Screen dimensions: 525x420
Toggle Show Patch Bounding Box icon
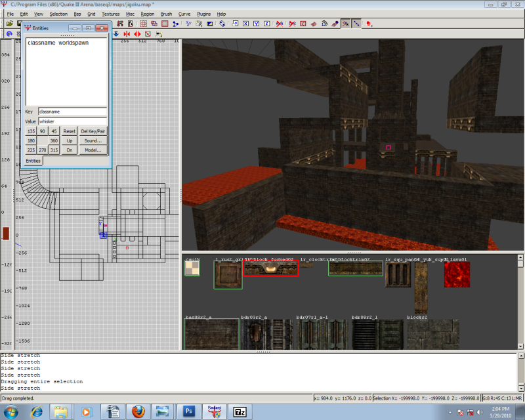click(x=303, y=24)
